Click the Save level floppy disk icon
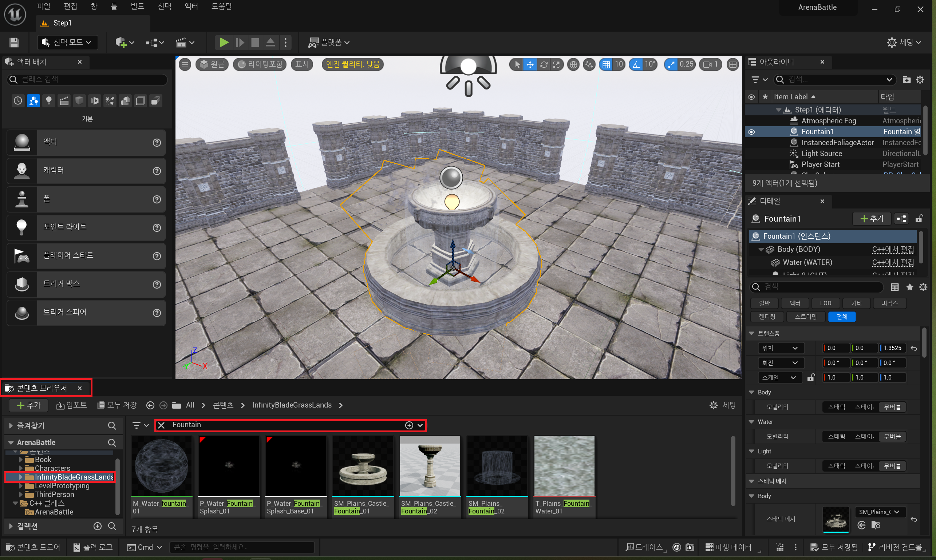This screenshot has height=560, width=936. pos(14,42)
